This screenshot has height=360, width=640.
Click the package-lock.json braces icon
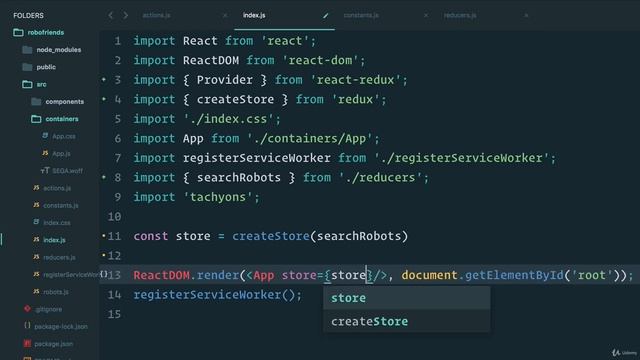point(27,326)
